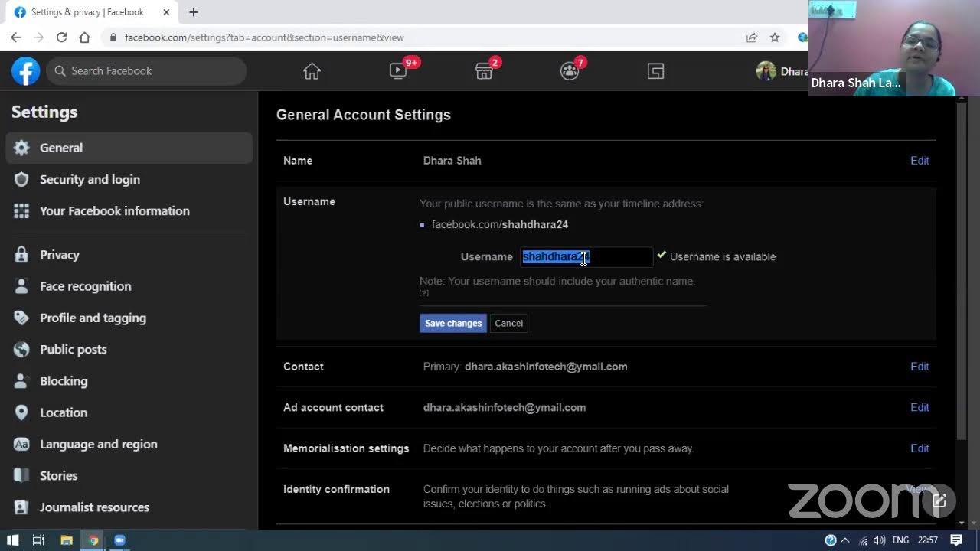Edit Memorialisation settings row
980x551 pixels.
tap(920, 448)
